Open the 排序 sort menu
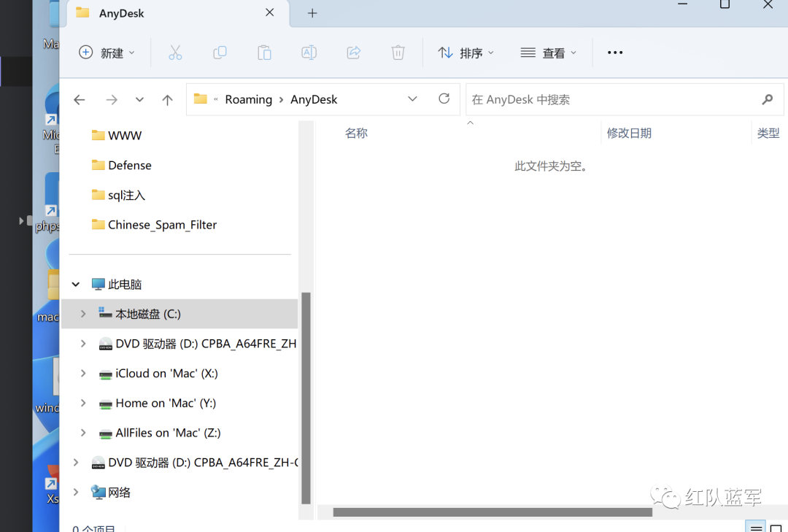Image resolution: width=788 pixels, height=532 pixels. pyautogui.click(x=466, y=53)
